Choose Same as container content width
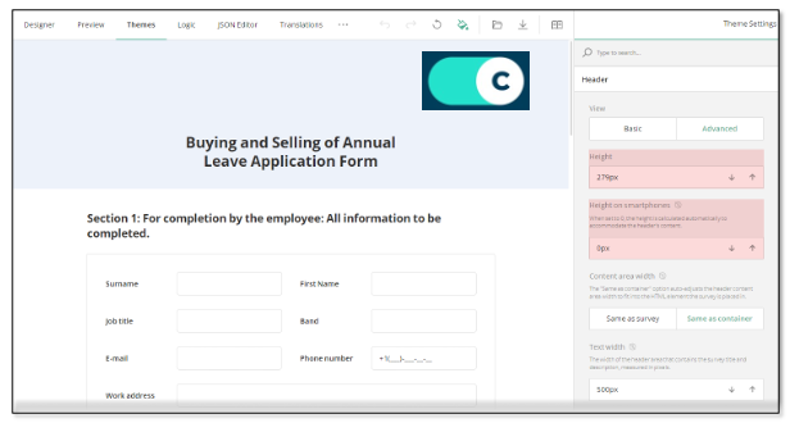The image size is (790, 424). (x=719, y=319)
